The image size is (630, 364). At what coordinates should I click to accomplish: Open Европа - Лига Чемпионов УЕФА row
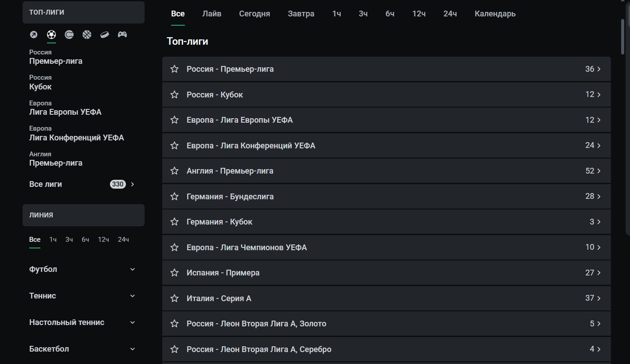386,248
